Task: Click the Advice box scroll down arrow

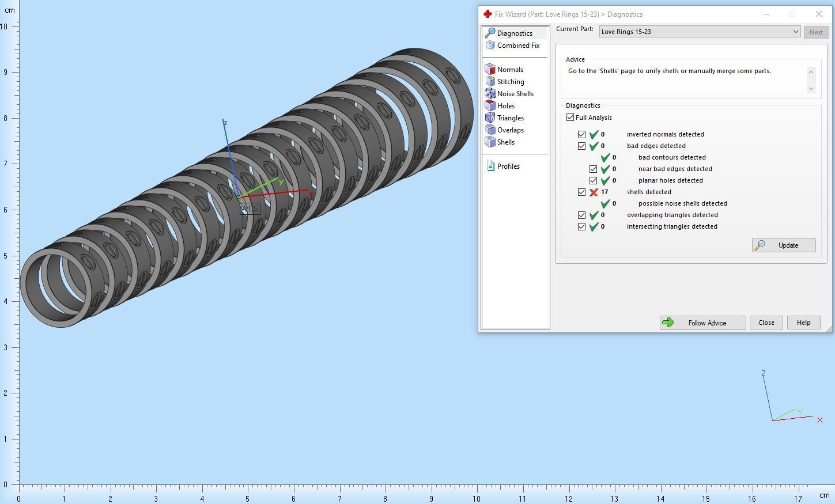Action: click(x=811, y=88)
